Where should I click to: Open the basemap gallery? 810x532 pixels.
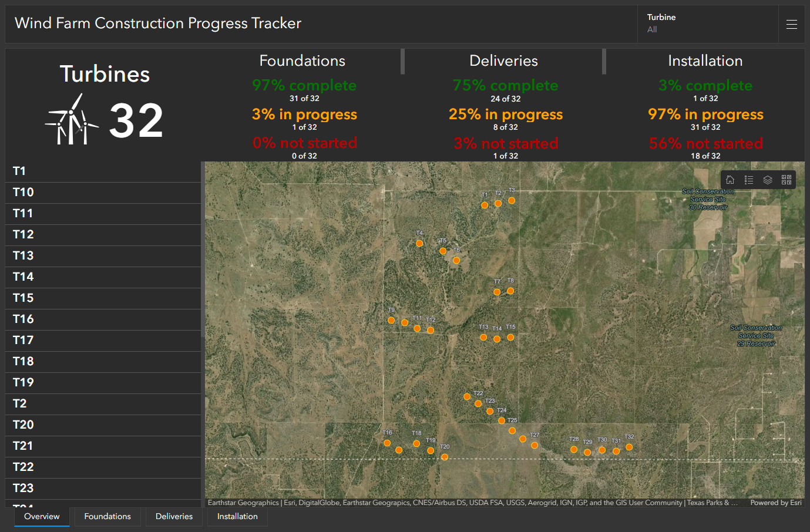coord(787,180)
